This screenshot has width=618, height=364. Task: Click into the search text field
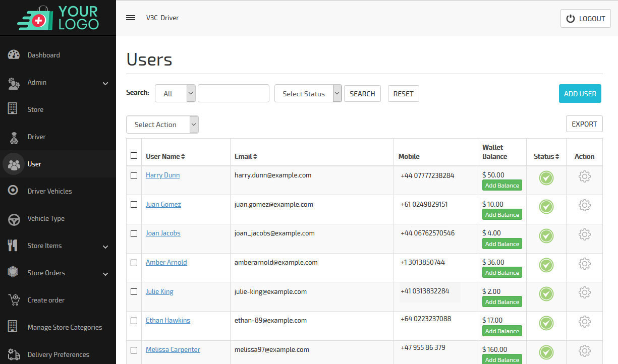tap(233, 93)
